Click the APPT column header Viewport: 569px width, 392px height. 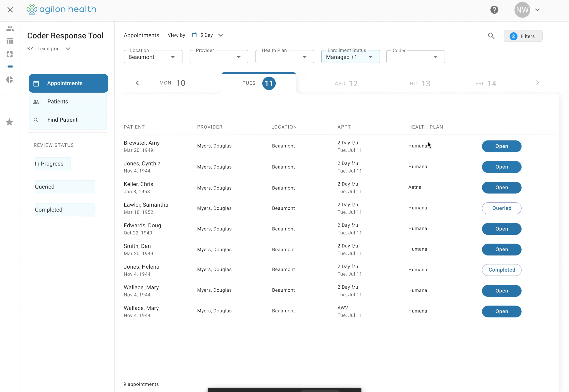(344, 127)
